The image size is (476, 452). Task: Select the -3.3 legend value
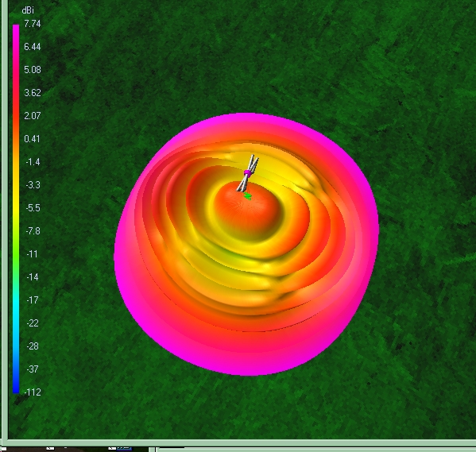tap(33, 185)
